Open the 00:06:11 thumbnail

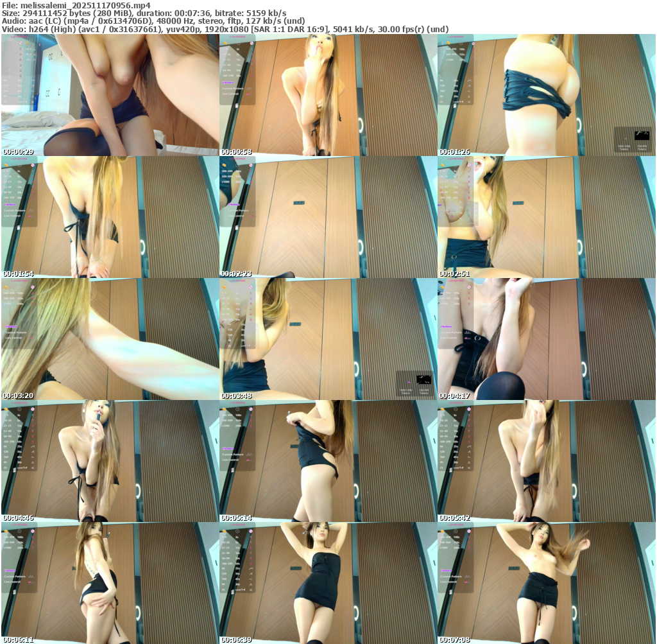click(x=110, y=583)
